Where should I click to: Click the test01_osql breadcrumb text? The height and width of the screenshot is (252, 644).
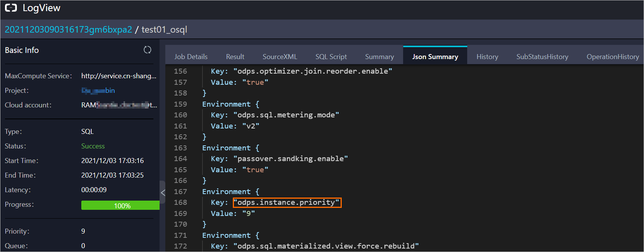[164, 30]
